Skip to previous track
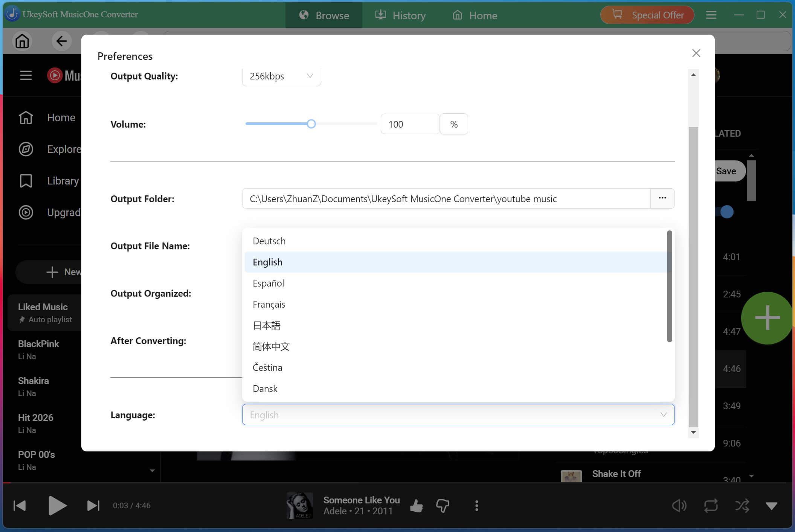Image resolution: width=795 pixels, height=532 pixels. tap(20, 506)
